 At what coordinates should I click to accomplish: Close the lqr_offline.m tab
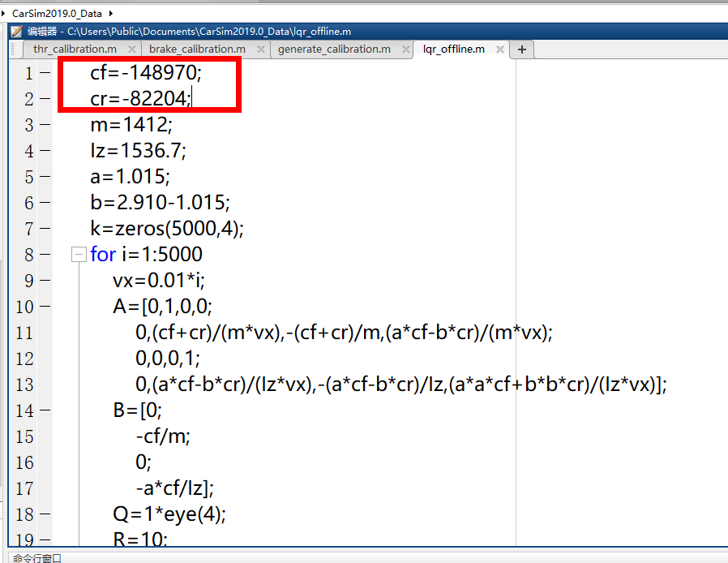pos(500,49)
